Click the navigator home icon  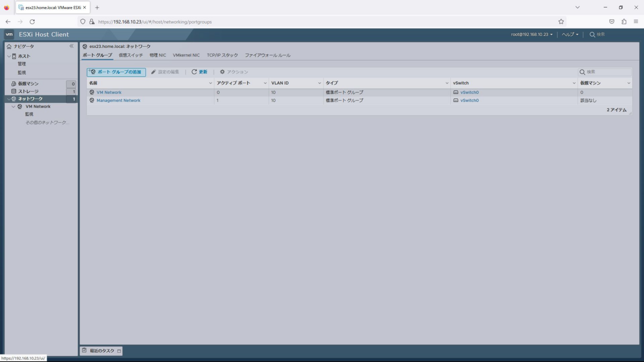coord(9,47)
